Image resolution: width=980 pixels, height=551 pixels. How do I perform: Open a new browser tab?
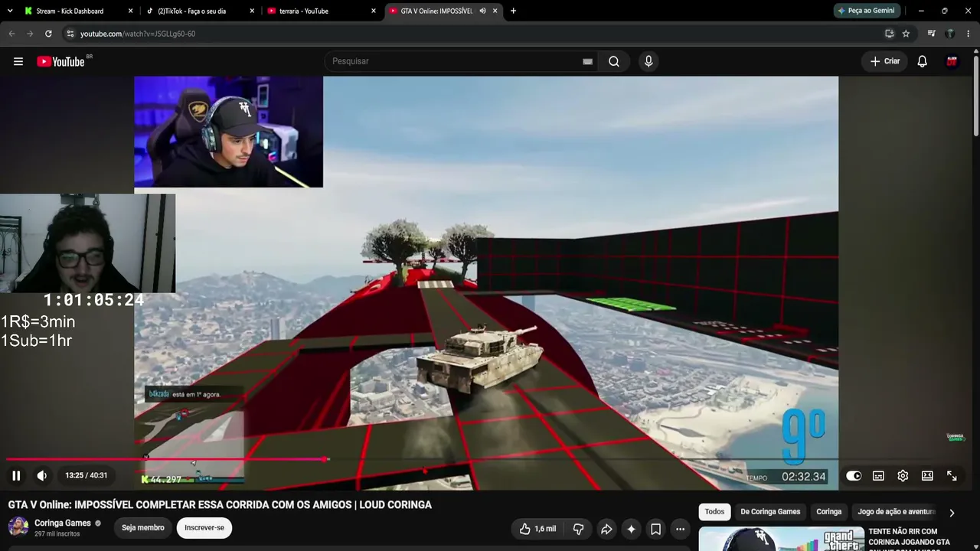(x=513, y=11)
